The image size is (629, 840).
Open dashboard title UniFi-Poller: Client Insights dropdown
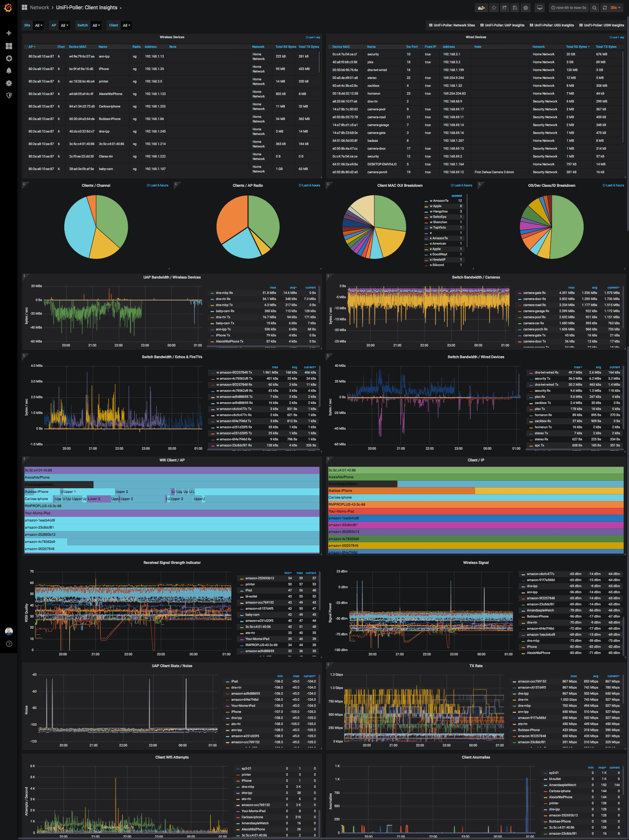click(89, 7)
